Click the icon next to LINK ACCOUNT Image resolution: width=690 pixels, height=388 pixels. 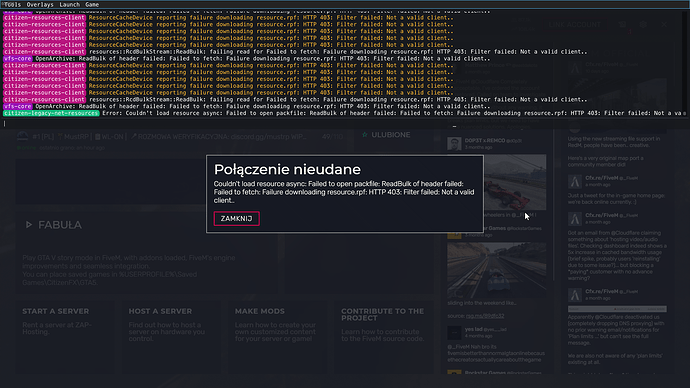tap(622, 25)
